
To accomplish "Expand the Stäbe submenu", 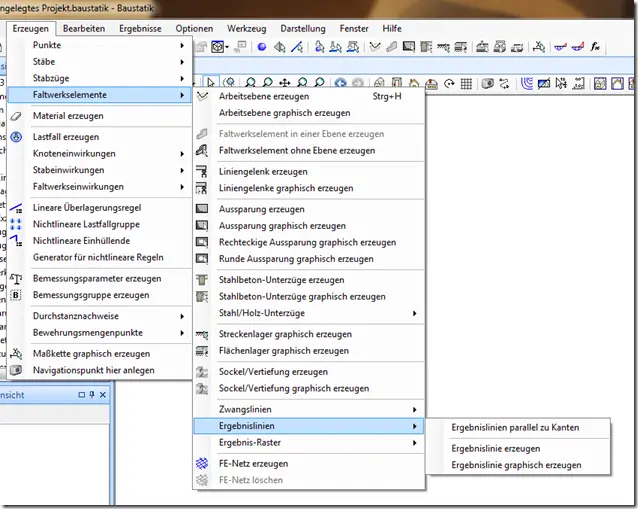I will (100, 62).
